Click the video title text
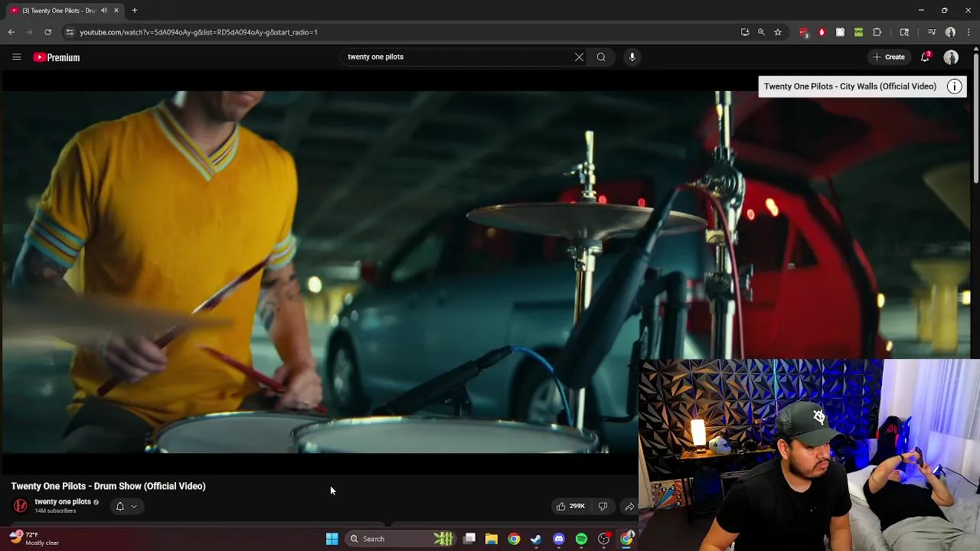980x551 pixels. (x=108, y=486)
